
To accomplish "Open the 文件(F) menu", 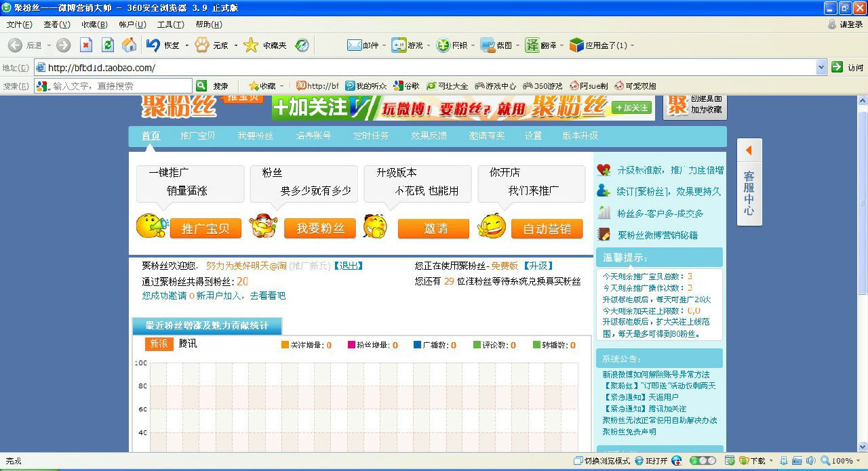I will pyautogui.click(x=19, y=24).
